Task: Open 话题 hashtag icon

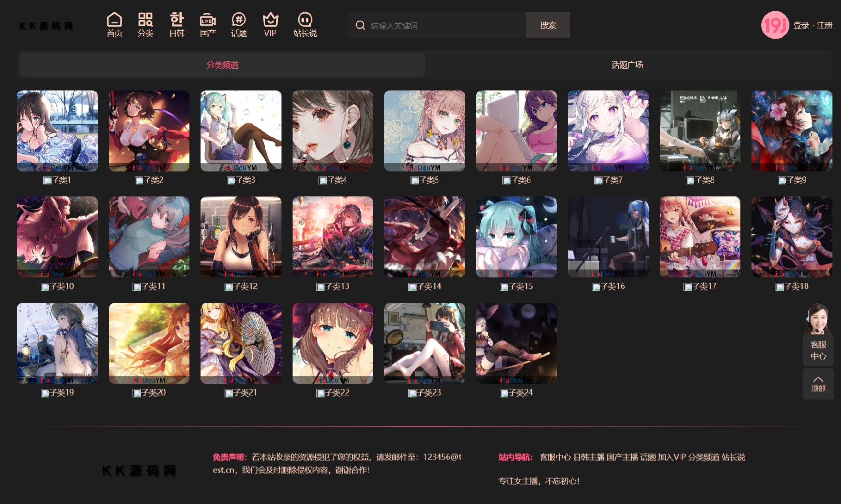Action: pyautogui.click(x=239, y=20)
